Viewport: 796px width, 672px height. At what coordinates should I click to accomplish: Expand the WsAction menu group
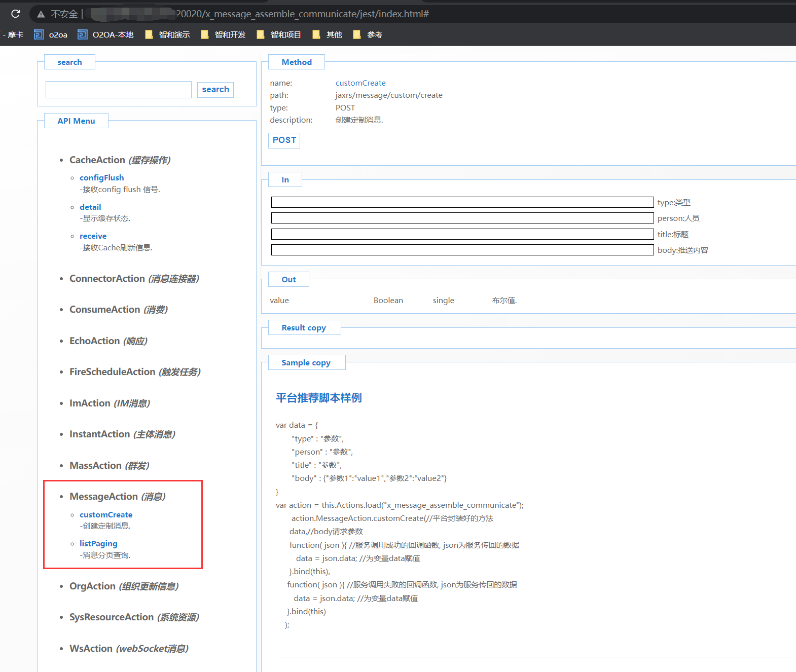point(129,649)
